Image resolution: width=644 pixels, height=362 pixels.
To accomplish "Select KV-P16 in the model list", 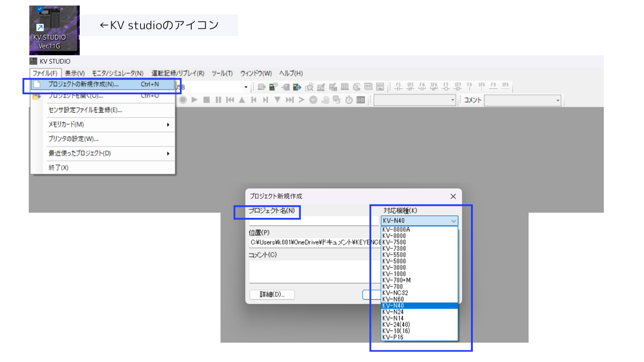I will [419, 337].
